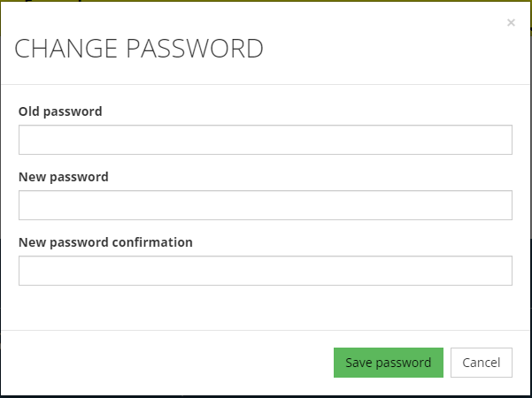
Task: Select the New password confirmation field
Action: click(266, 271)
